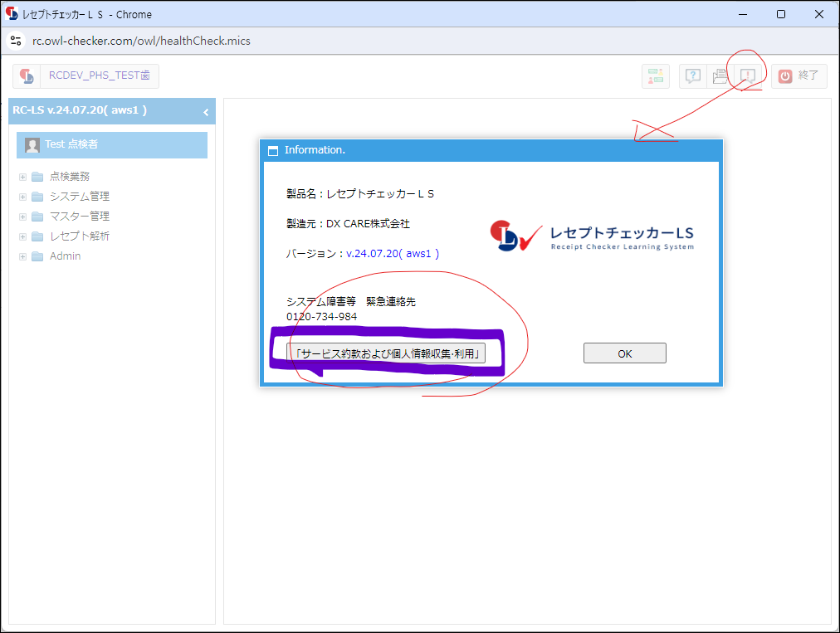Select レセプト解析 in the sidebar tree
Image resolution: width=840 pixels, height=633 pixels.
(x=80, y=236)
